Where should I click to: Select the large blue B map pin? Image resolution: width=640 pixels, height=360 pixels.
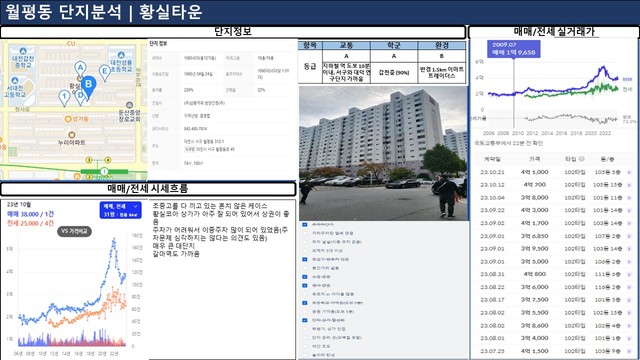point(88,87)
